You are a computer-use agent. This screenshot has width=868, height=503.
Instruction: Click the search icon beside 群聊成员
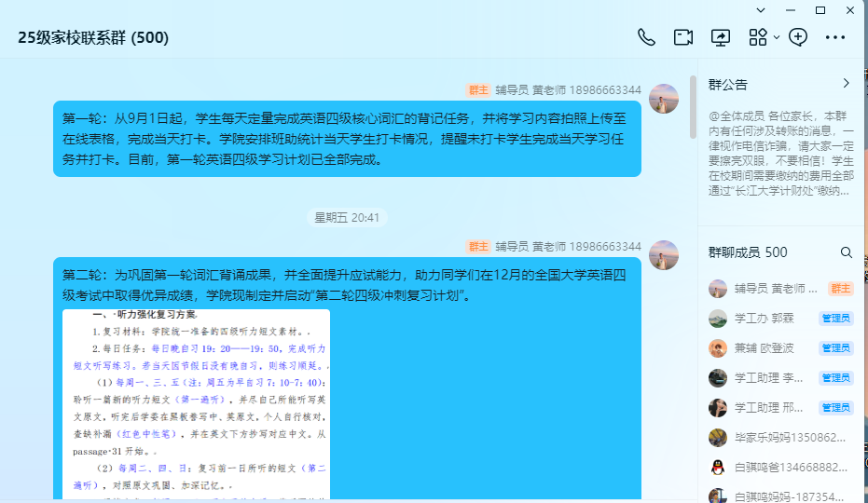[x=847, y=252]
